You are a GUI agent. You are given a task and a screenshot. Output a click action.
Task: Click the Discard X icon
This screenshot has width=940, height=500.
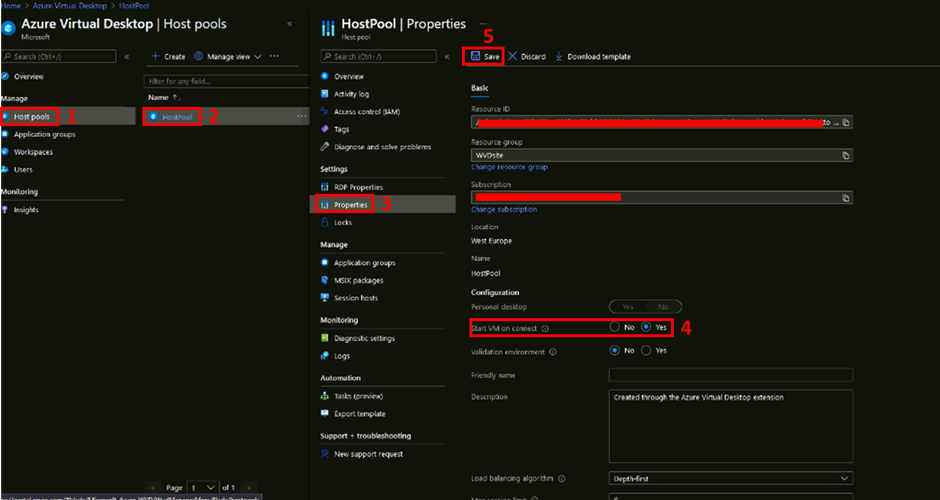click(x=513, y=56)
